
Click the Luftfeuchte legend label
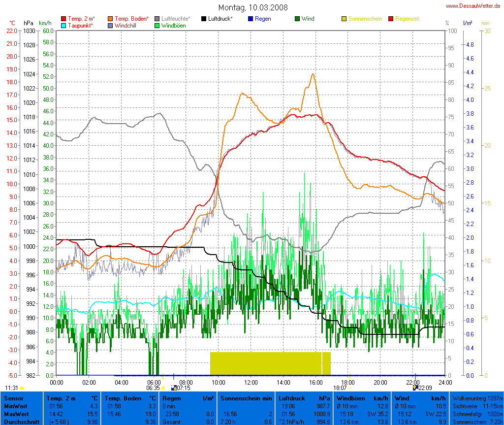[176, 19]
